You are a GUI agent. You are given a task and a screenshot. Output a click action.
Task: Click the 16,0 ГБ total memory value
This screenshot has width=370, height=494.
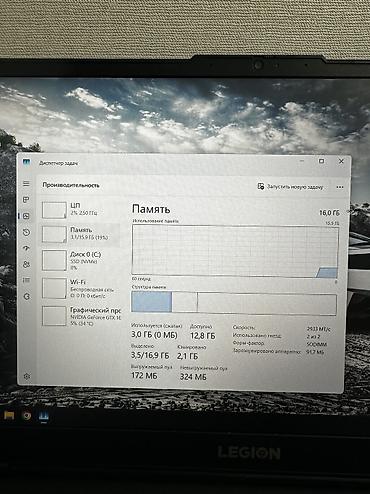[x=329, y=213]
